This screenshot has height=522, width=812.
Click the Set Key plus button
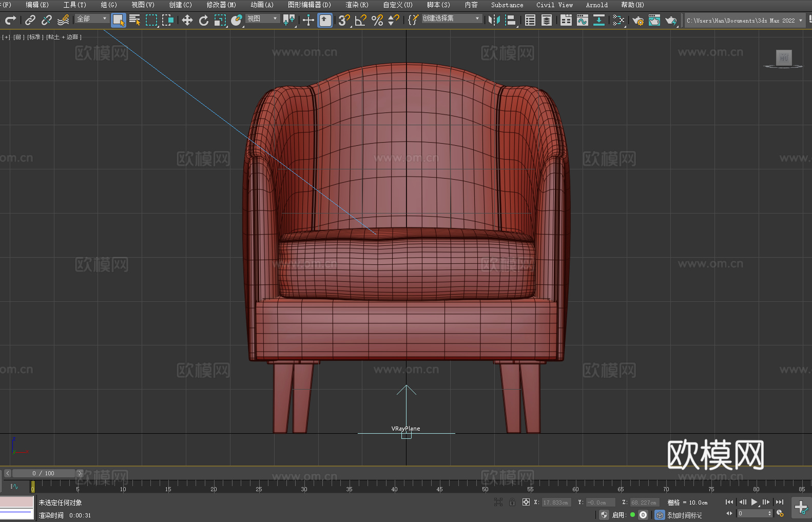click(801, 507)
